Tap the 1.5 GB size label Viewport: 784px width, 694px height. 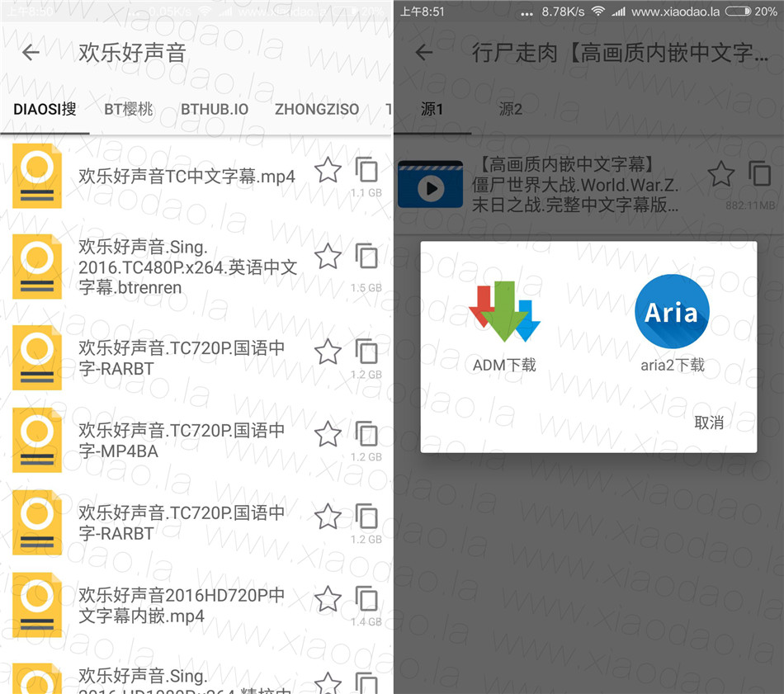[x=366, y=288]
